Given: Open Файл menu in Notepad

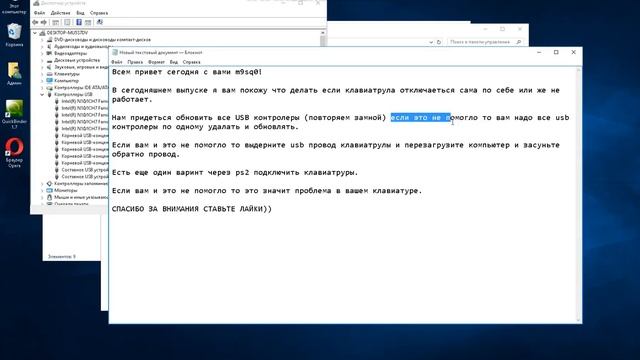Looking at the screenshot, I should (x=117, y=62).
